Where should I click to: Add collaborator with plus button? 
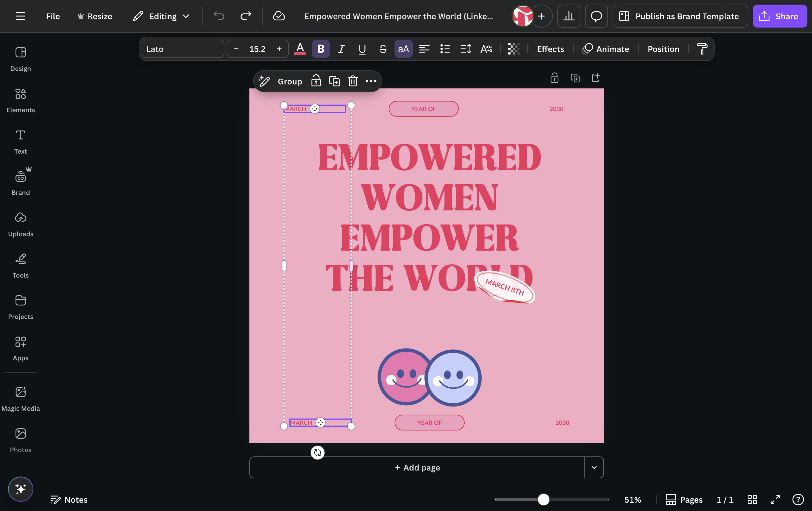click(541, 16)
